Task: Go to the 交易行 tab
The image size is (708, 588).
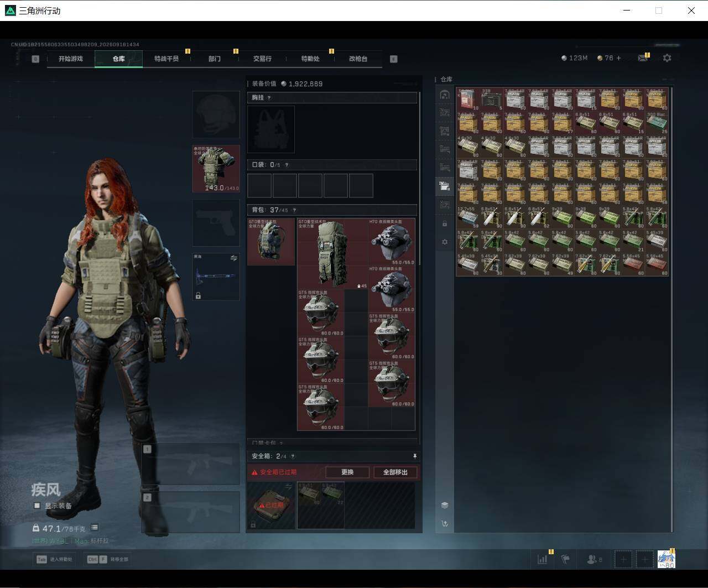Action: point(262,59)
